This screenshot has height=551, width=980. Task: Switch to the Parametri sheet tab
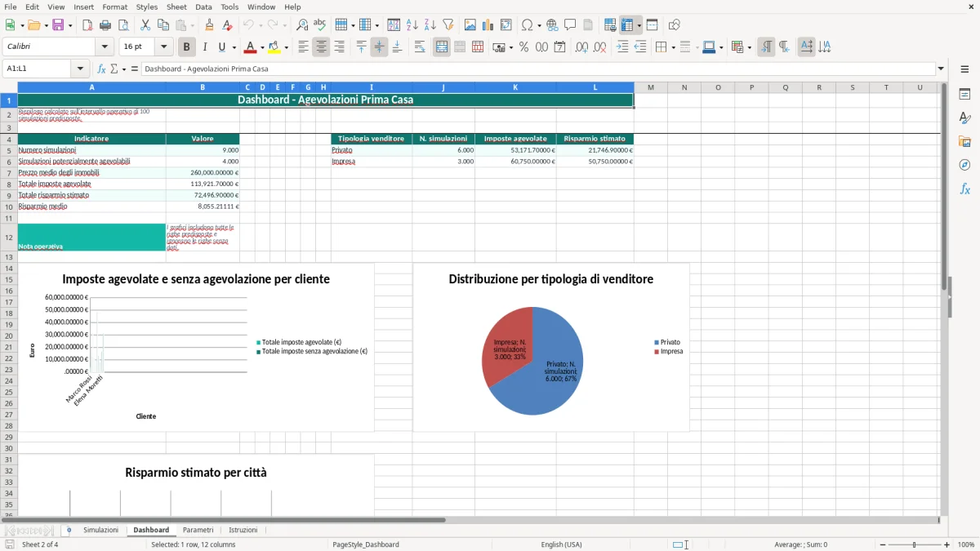coord(198,530)
